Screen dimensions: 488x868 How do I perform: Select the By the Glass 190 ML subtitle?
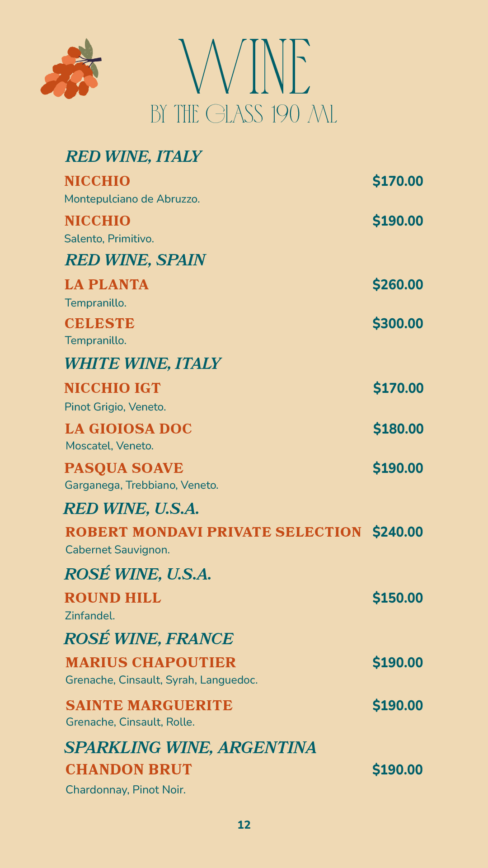pyautogui.click(x=244, y=114)
